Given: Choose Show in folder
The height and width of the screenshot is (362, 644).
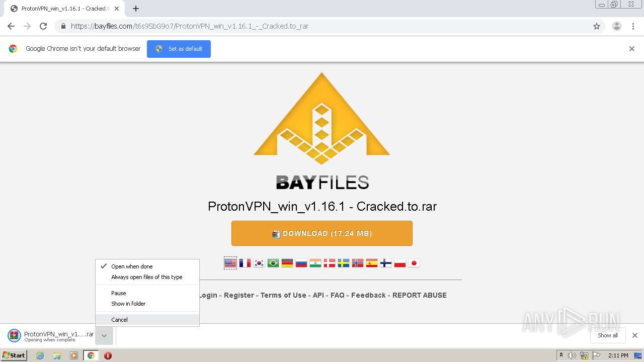Looking at the screenshot, I should pyautogui.click(x=147, y=304).
